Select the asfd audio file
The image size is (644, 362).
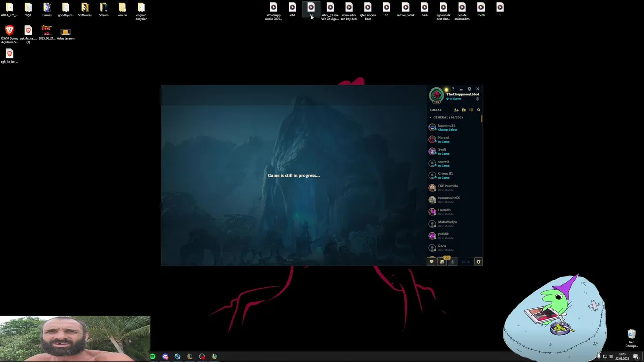(x=292, y=10)
